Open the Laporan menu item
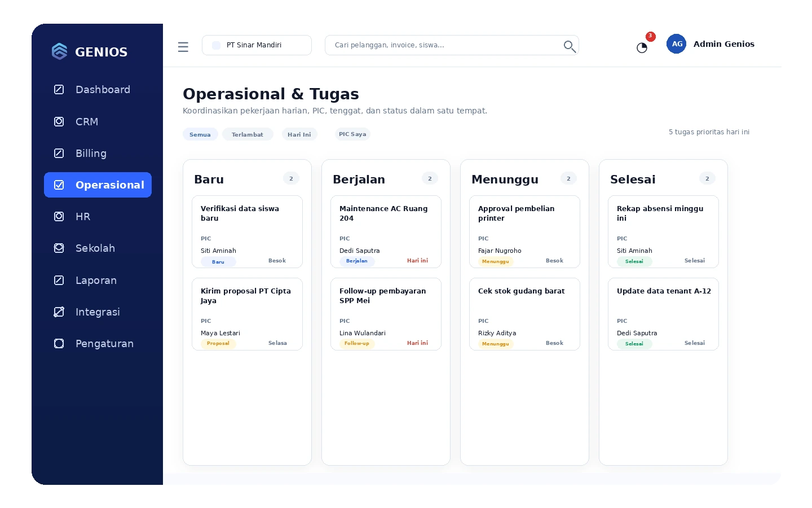812x508 pixels. (x=98, y=280)
